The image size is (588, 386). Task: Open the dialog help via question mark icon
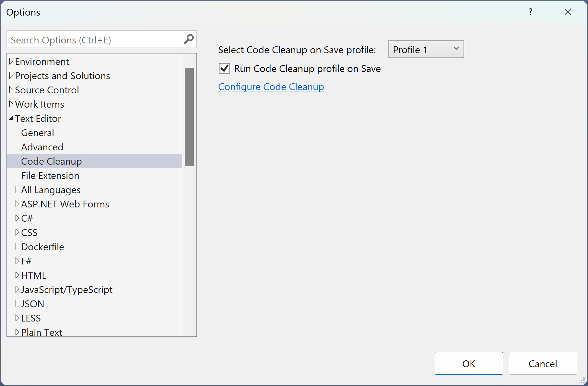click(531, 12)
